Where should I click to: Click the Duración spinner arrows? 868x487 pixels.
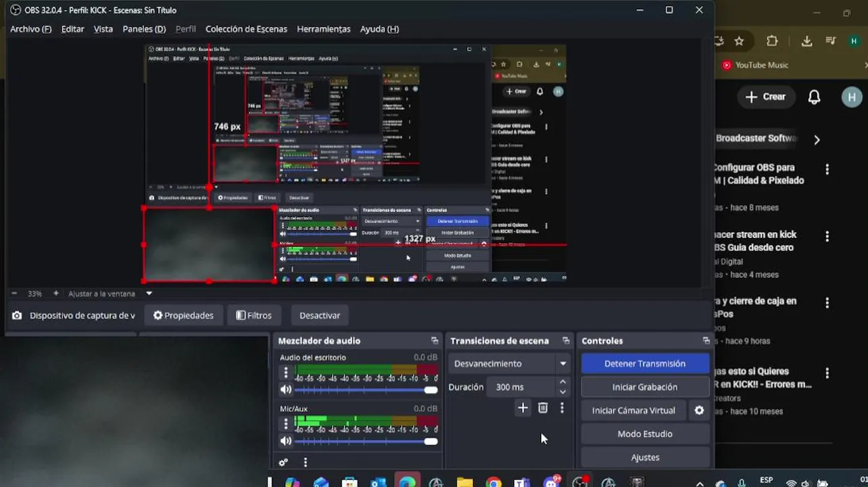coord(562,387)
